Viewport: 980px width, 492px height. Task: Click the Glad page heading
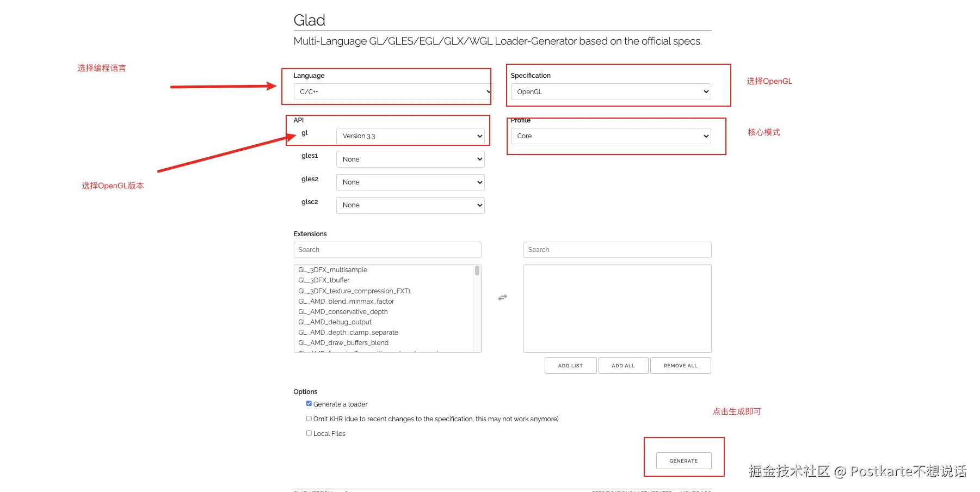(310, 20)
